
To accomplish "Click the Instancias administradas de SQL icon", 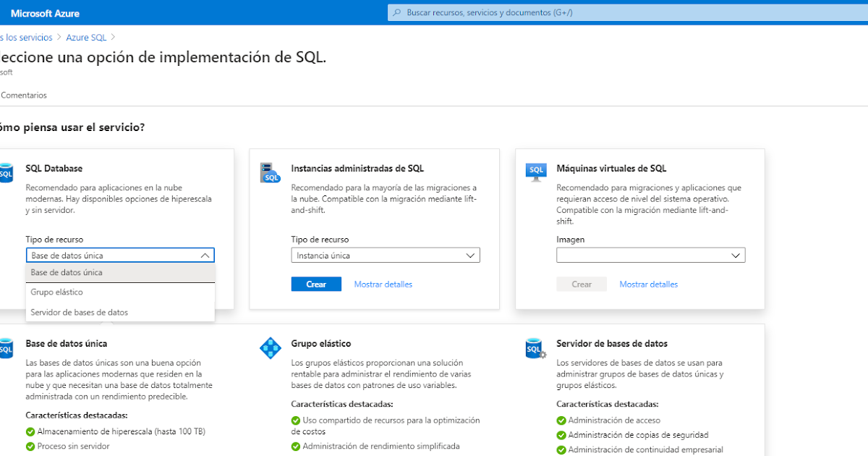I will (x=270, y=172).
